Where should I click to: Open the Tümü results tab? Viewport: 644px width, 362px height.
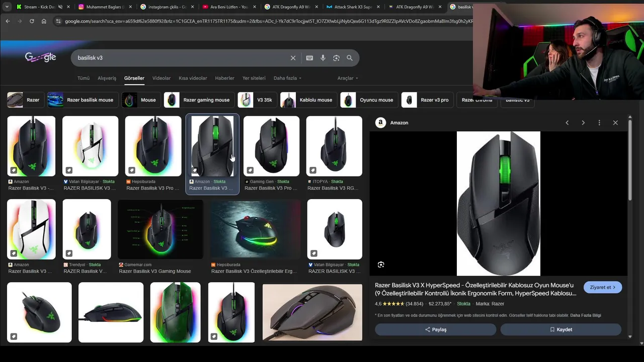coord(84,78)
